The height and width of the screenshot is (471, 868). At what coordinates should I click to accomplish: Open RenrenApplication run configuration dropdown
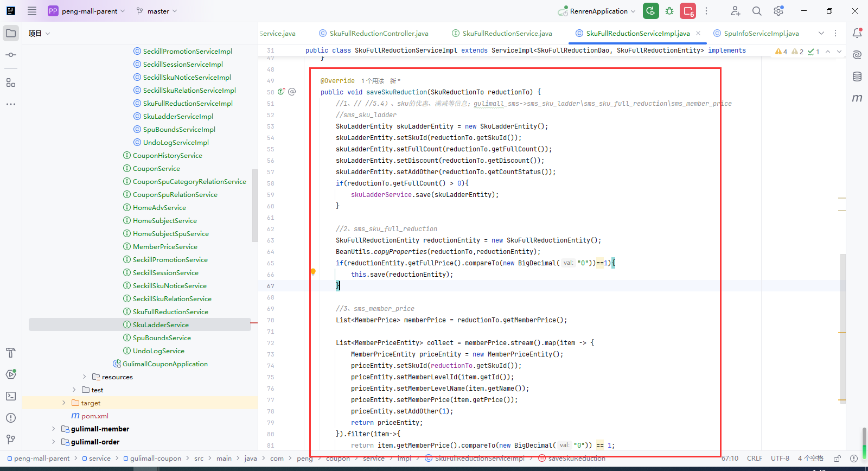[x=597, y=11]
